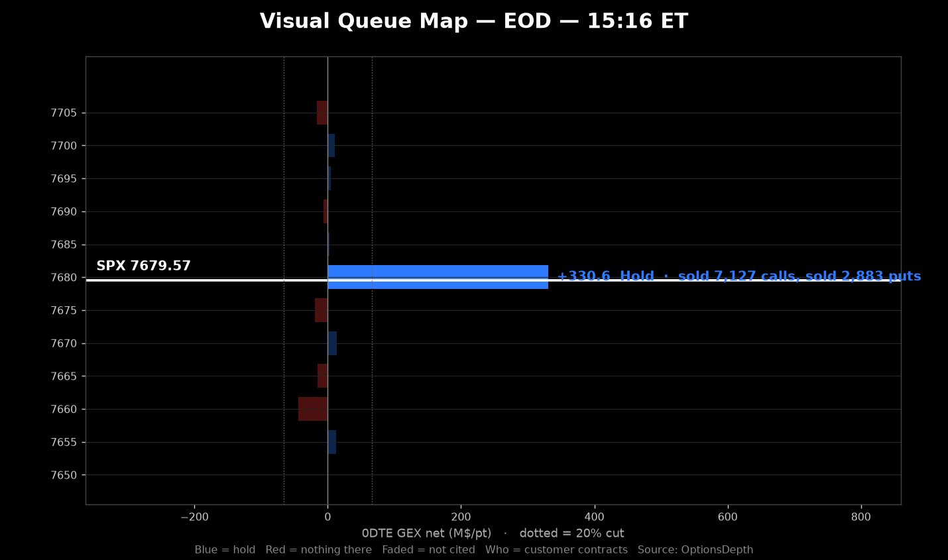Click the large blue 7680 hold bar
Screen dimensions: 948x560
(x=438, y=277)
